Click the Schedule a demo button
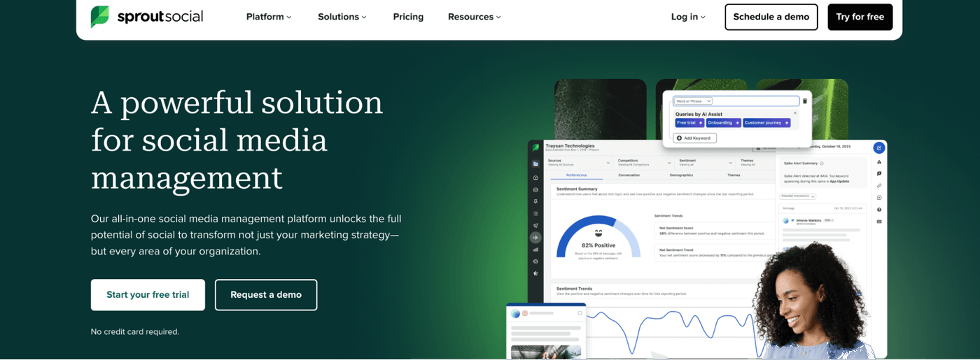The image size is (980, 360). coord(771,17)
